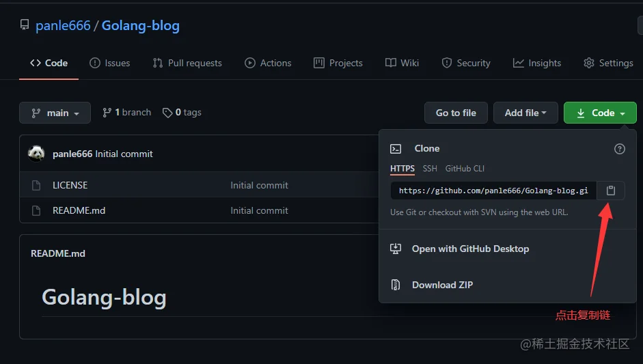View the 0 tags link

[182, 112]
